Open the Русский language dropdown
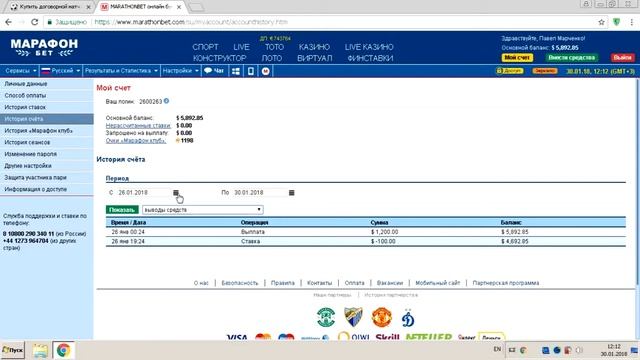640x360 pixels. [x=60, y=71]
